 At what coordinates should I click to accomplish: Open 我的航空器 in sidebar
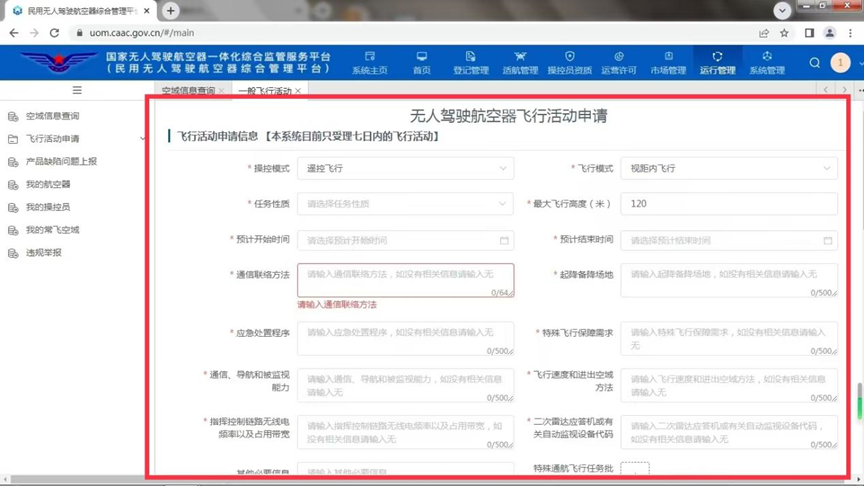tap(48, 185)
